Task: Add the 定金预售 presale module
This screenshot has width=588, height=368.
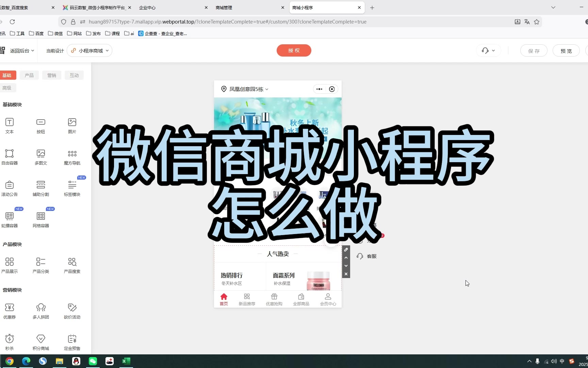Action: coord(72,342)
